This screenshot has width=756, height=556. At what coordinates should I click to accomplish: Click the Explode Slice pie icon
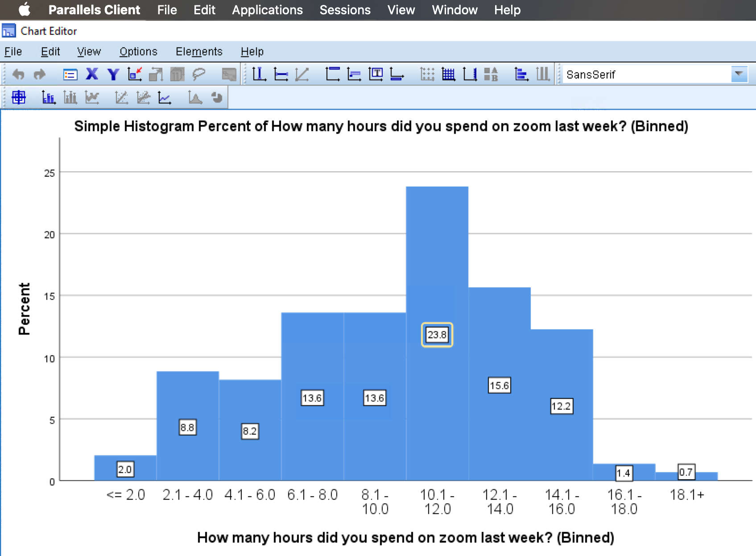[x=217, y=97]
